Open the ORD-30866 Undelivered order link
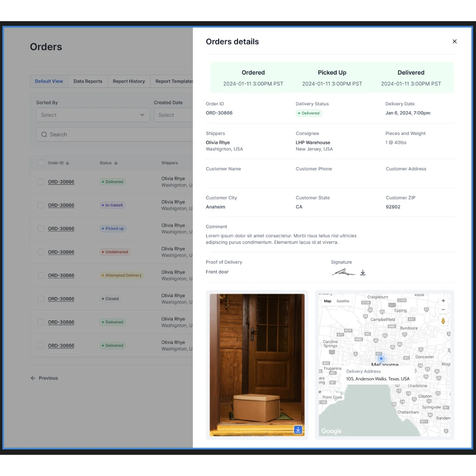 [61, 252]
